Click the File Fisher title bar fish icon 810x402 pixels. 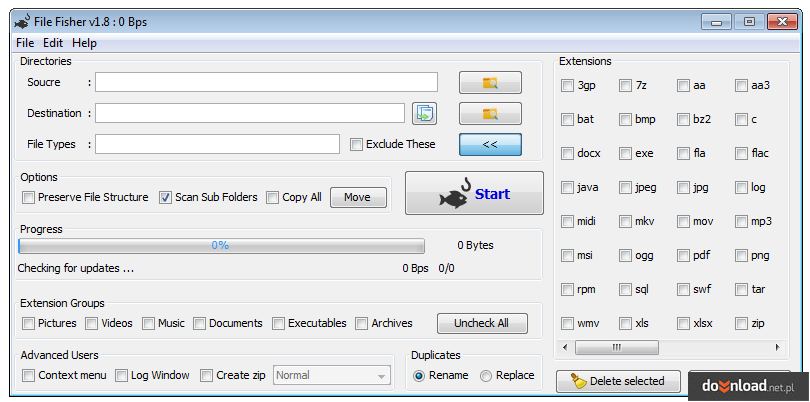(x=22, y=22)
